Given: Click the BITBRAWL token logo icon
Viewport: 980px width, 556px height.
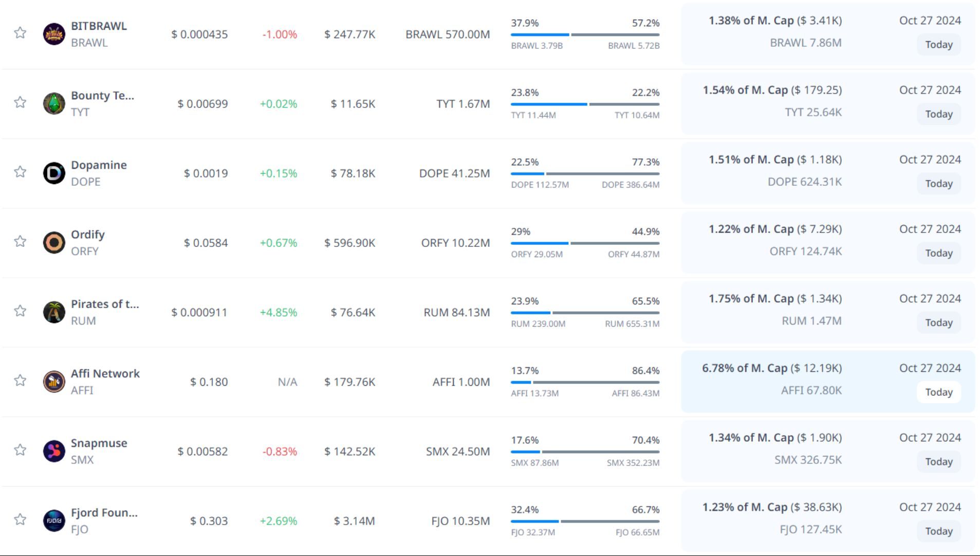Looking at the screenshot, I should 54,34.
